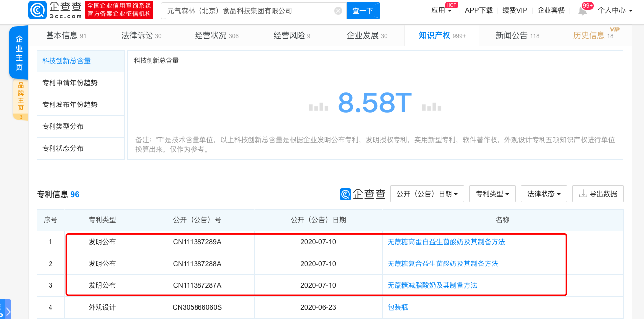The image size is (644, 319).
Task: Switch to the 基本信息 tab
Action: click(x=66, y=36)
